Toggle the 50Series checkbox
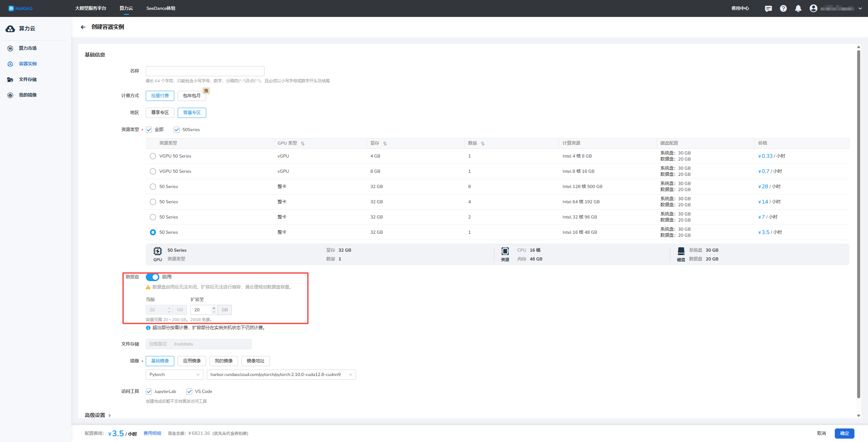Viewport: 868px width, 442px height. (x=177, y=130)
